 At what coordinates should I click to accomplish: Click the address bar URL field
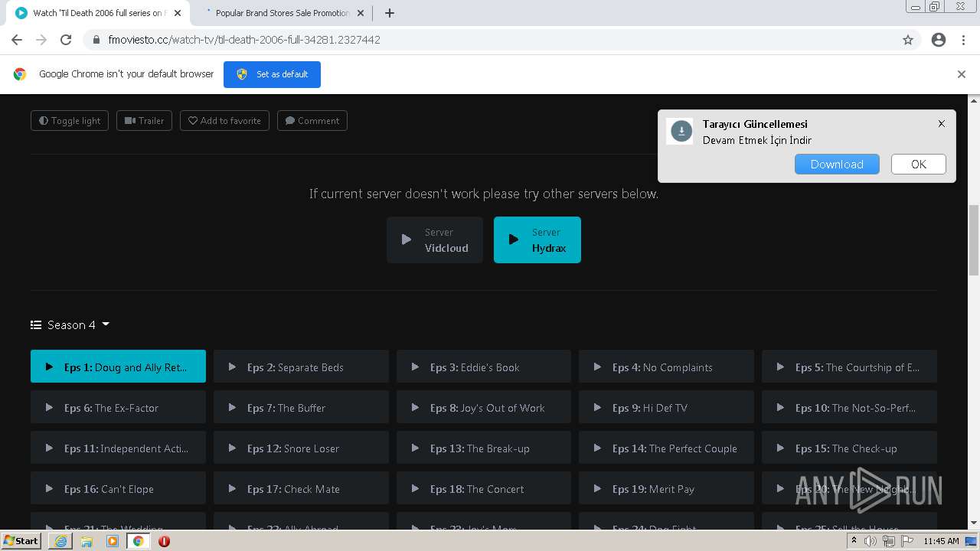point(490,40)
